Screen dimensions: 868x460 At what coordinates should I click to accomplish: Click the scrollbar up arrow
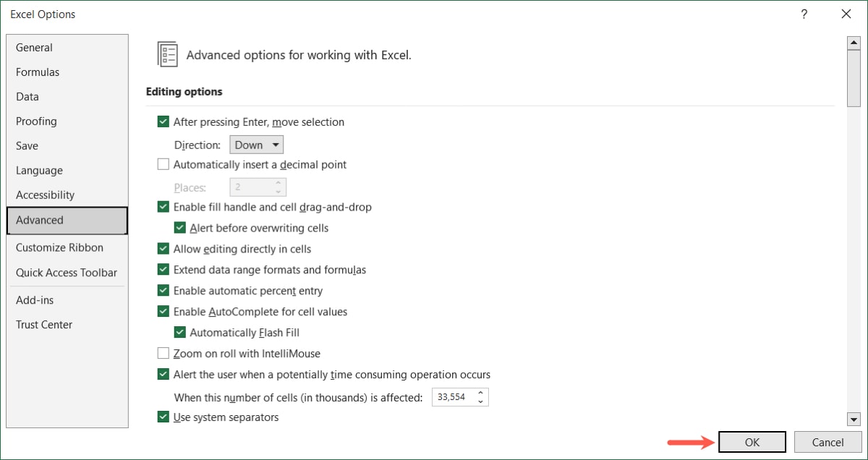click(x=854, y=41)
